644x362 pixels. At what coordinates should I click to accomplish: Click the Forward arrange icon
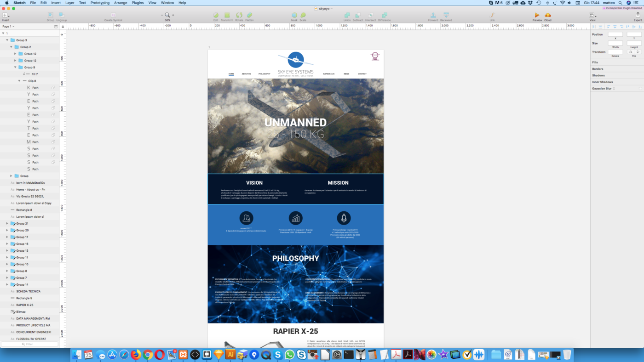click(x=433, y=15)
